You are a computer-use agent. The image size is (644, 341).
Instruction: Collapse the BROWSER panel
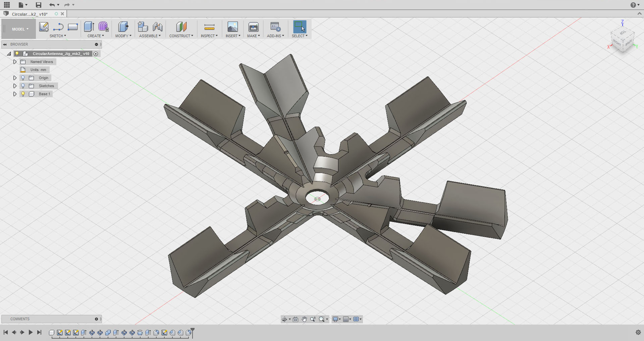click(x=96, y=44)
